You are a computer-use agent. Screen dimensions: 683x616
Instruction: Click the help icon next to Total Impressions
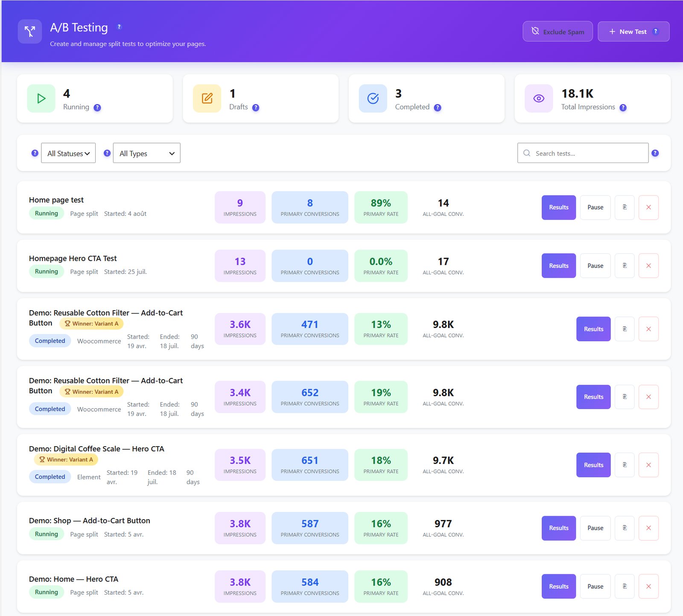[x=623, y=108]
